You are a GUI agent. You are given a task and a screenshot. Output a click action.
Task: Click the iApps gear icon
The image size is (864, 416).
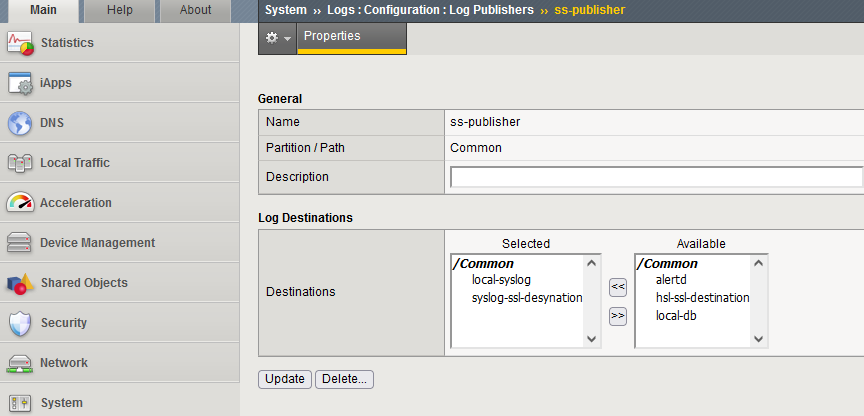(x=20, y=83)
